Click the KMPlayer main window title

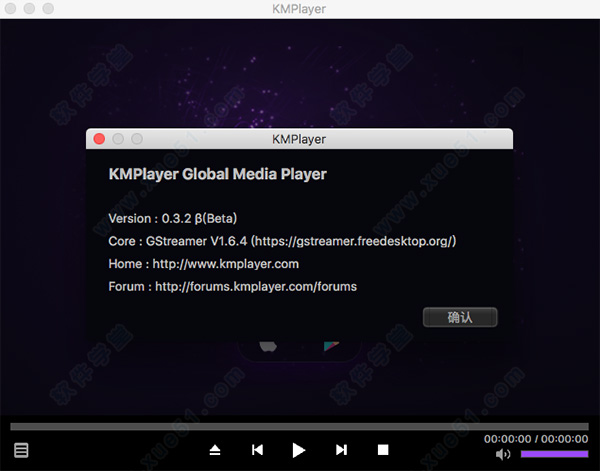[299, 9]
